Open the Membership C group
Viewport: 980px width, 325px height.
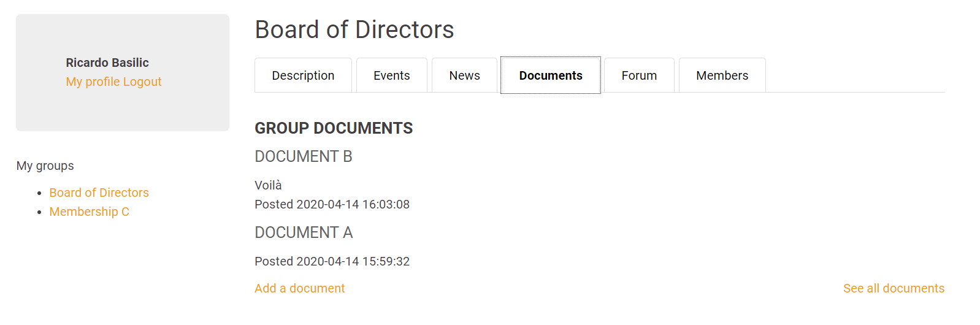pos(89,212)
